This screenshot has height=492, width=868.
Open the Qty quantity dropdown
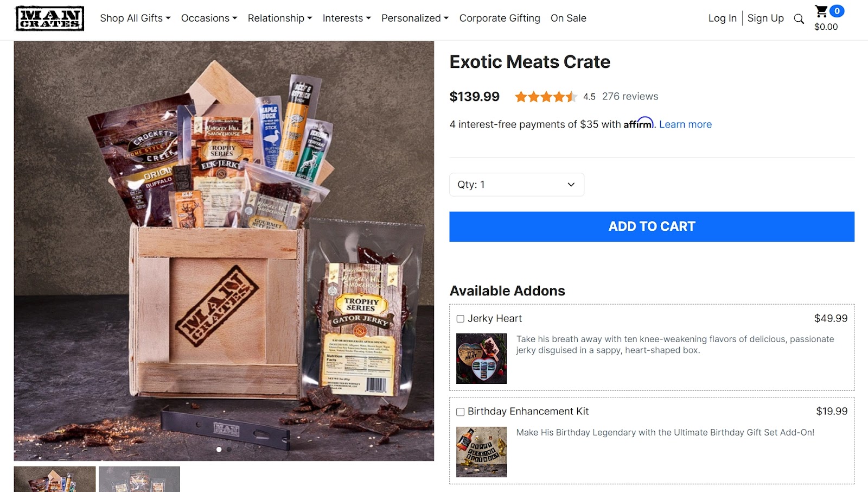click(x=516, y=185)
